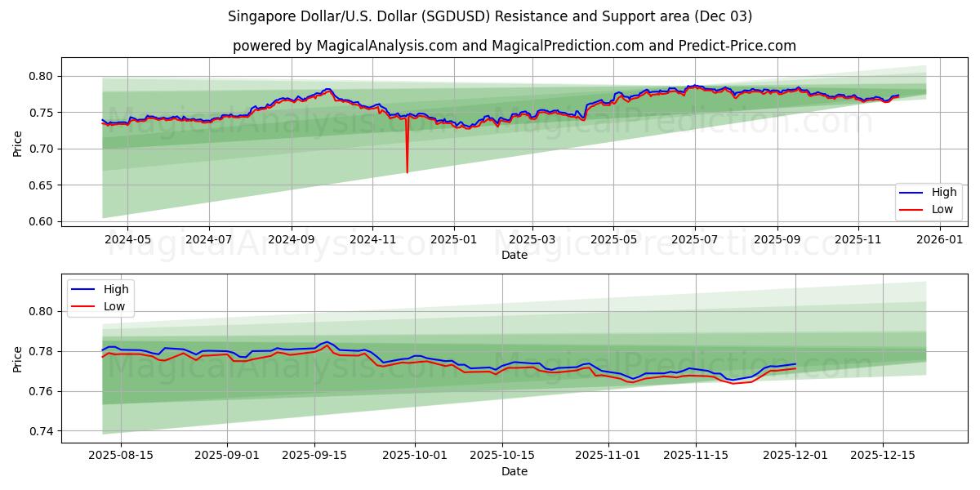Click the Low label in bottom legend
The width and height of the screenshot is (980, 490).
tap(115, 305)
